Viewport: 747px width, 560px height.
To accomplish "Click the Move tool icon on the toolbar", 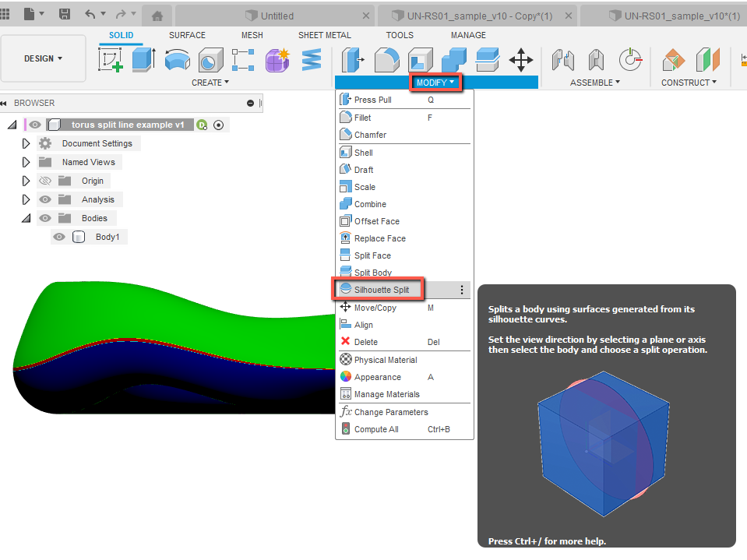I will point(520,59).
